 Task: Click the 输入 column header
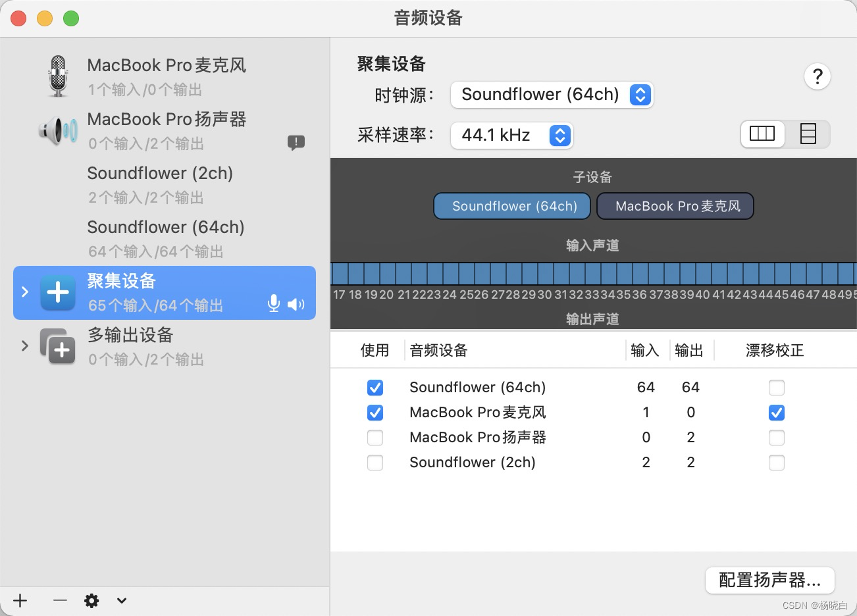(645, 350)
